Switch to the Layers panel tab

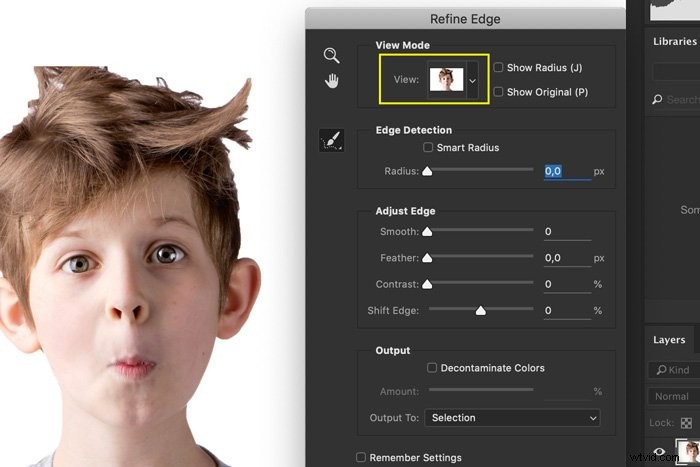(x=669, y=340)
